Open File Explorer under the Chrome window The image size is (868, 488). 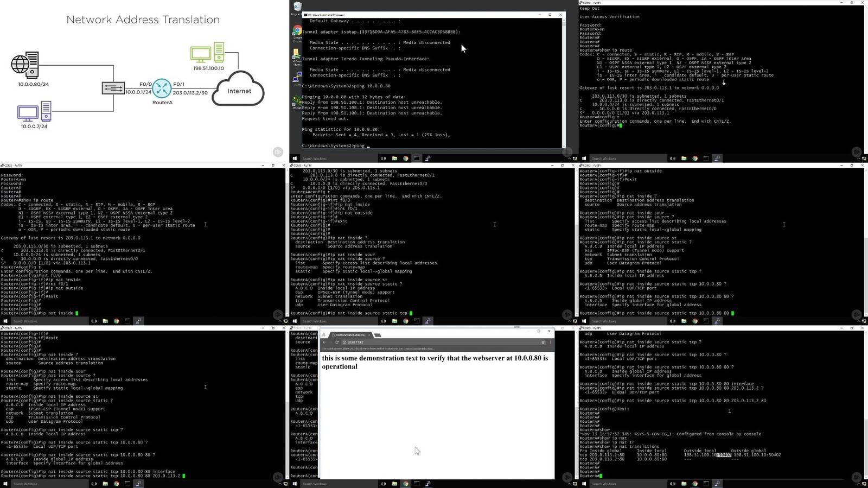pyautogui.click(x=394, y=484)
